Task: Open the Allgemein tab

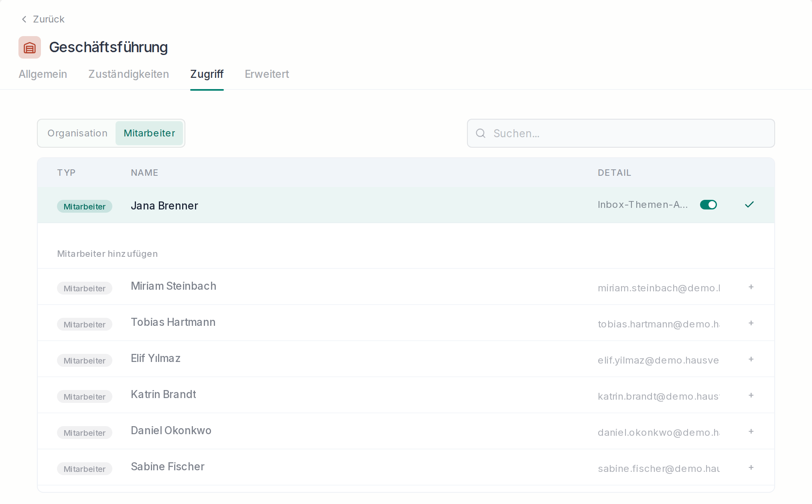Action: [x=43, y=74]
